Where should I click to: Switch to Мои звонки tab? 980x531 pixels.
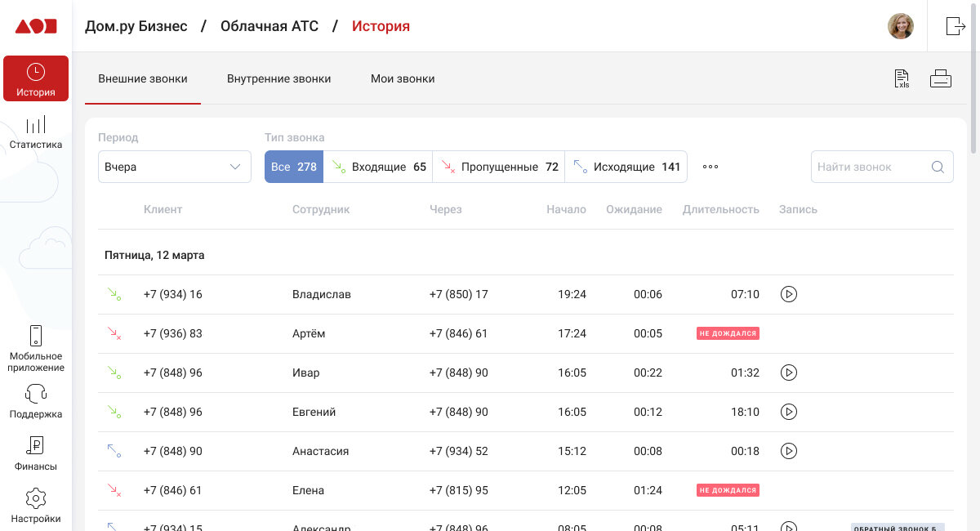pos(403,79)
